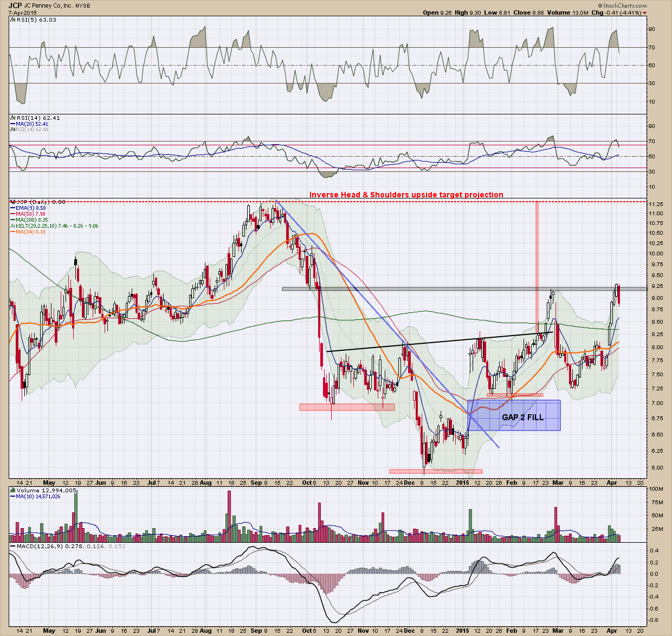The image size is (672, 636).
Task: Click the 'Close 8.88' value in header
Action: (529, 12)
